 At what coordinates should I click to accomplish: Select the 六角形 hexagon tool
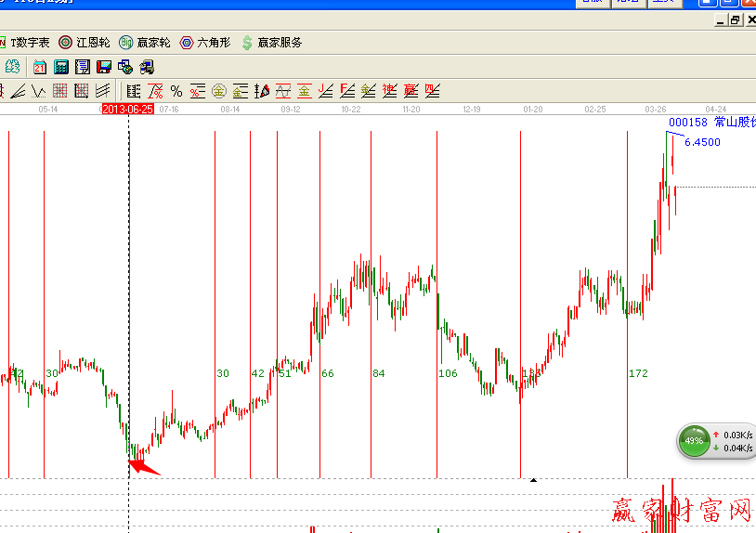tap(205, 43)
